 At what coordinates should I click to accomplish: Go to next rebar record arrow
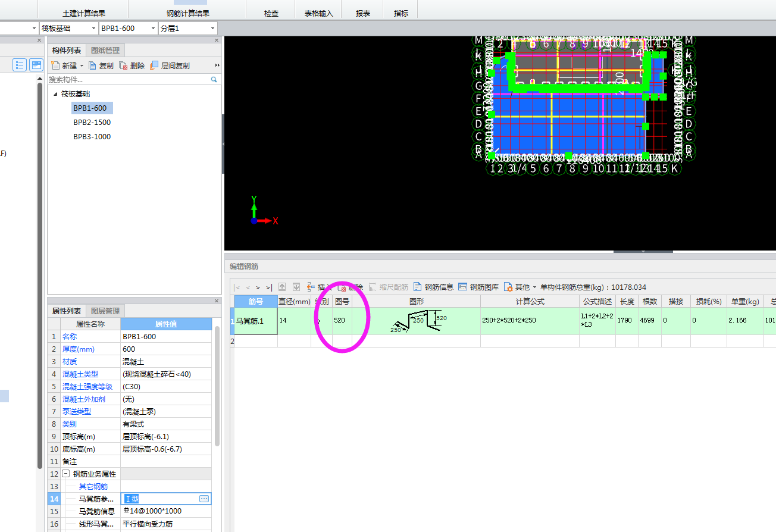click(258, 287)
